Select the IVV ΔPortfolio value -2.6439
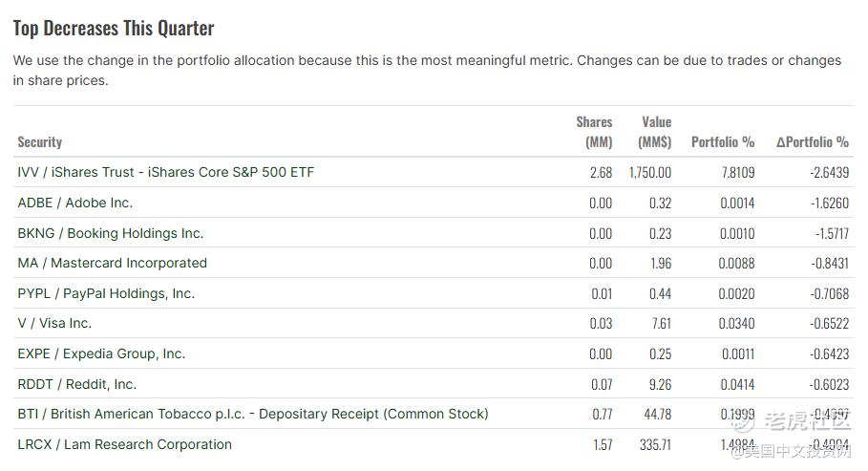This screenshot has width=868, height=471. click(829, 173)
